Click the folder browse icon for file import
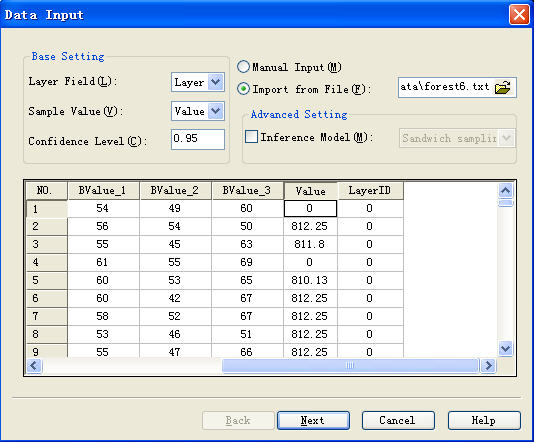This screenshot has height=442, width=534. tap(503, 88)
